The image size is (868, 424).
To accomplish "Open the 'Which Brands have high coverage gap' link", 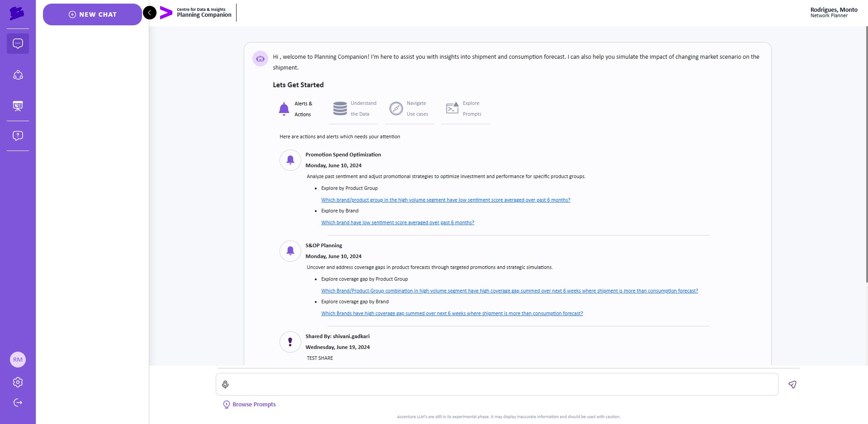I will (x=452, y=313).
